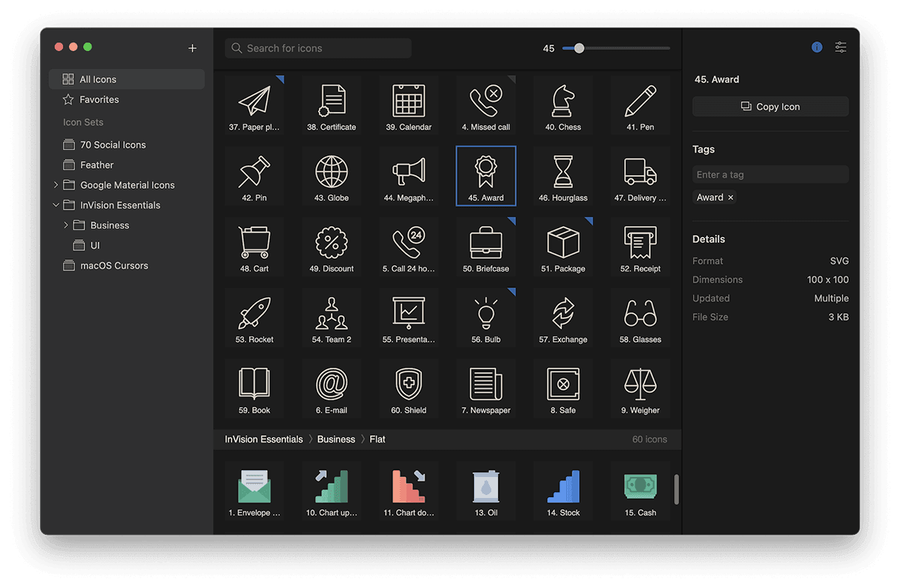Select the Calendar icon
The image size is (900, 588).
pos(409,105)
